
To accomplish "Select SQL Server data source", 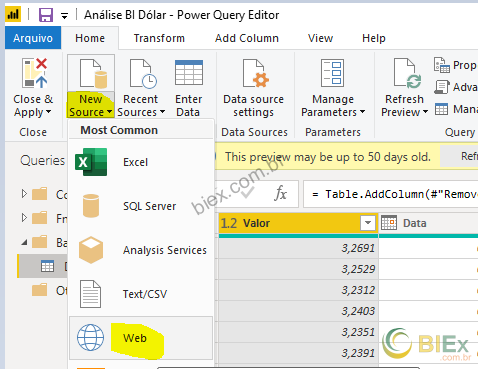I will coord(141,206).
